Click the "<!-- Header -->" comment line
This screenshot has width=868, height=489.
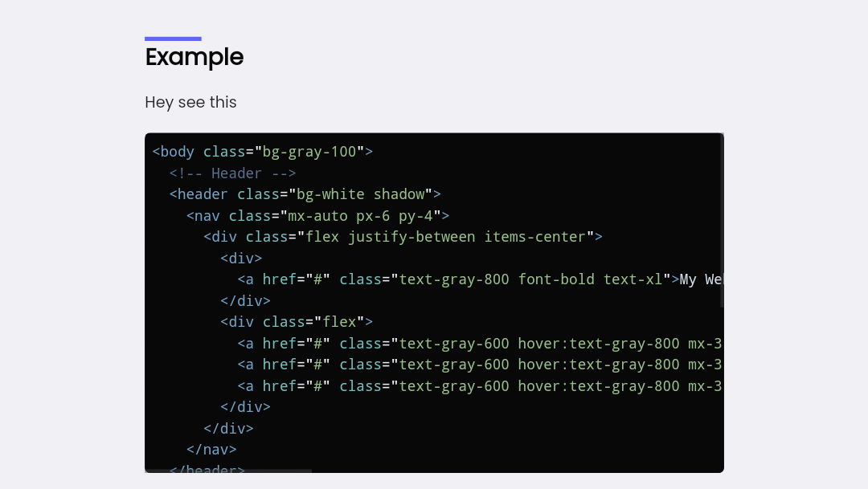232,173
